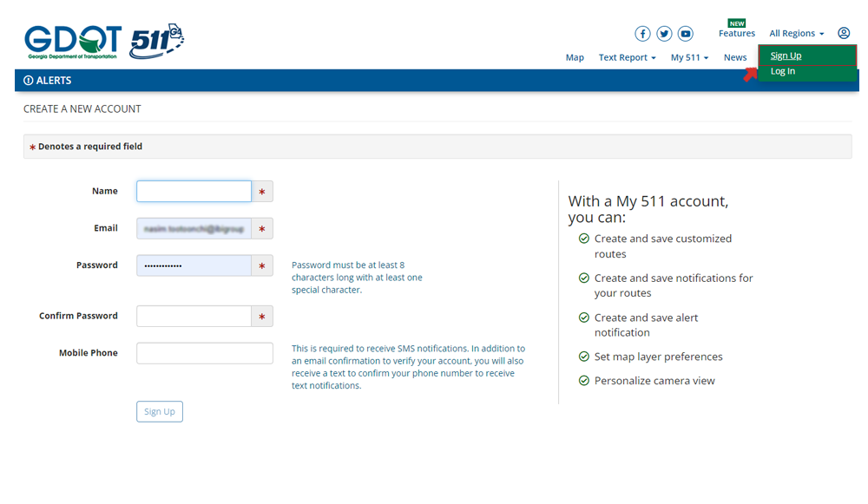This screenshot has width=868, height=504.
Task: Open the GDOT Facebook page icon
Action: coord(642,34)
